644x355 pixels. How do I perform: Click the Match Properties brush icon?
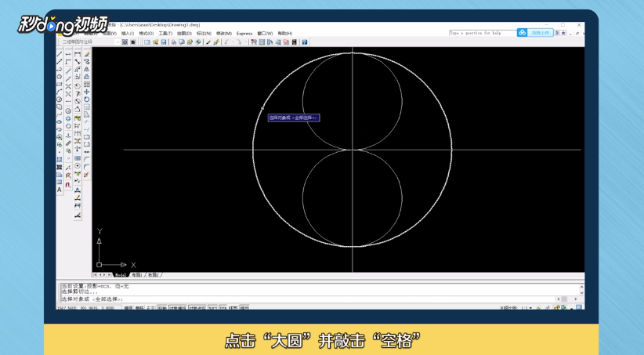tap(216, 42)
